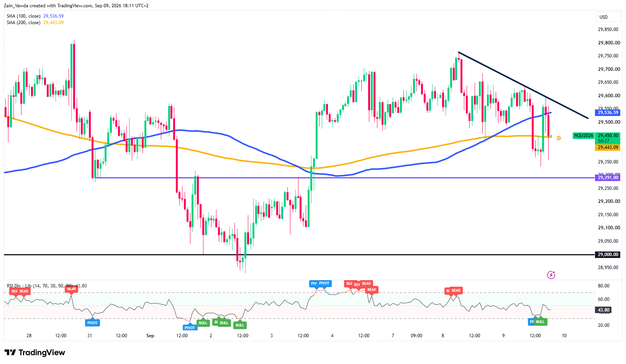Click the header text 'Zain_Vawda created with TradingView.com'
Image resolution: width=626 pixels, height=364 pixels.
point(49,6)
